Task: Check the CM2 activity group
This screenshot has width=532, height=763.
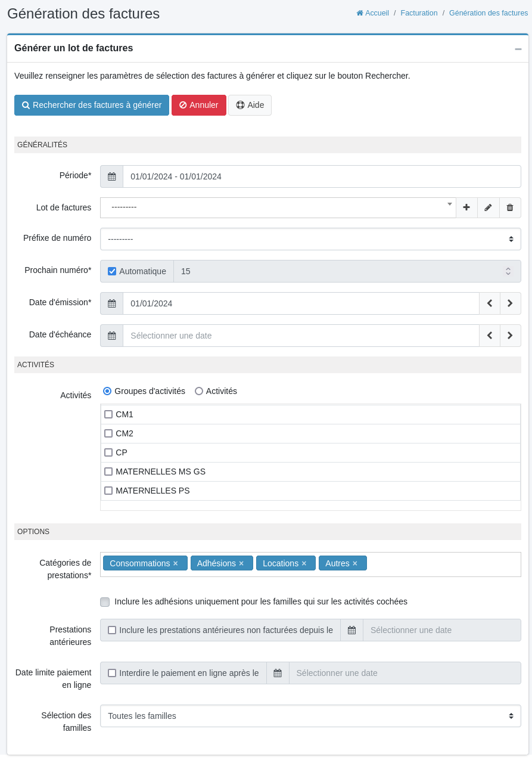Action: (108, 433)
